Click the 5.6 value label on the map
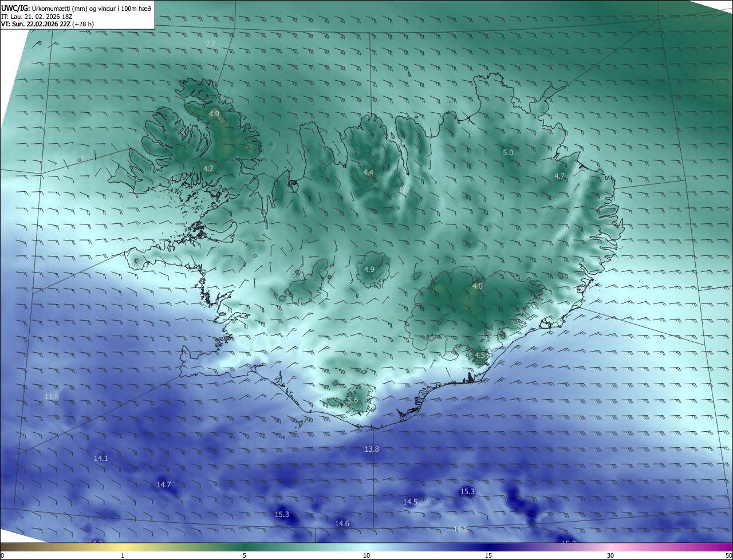Image resolution: width=733 pixels, height=560 pixels. pyautogui.click(x=352, y=400)
